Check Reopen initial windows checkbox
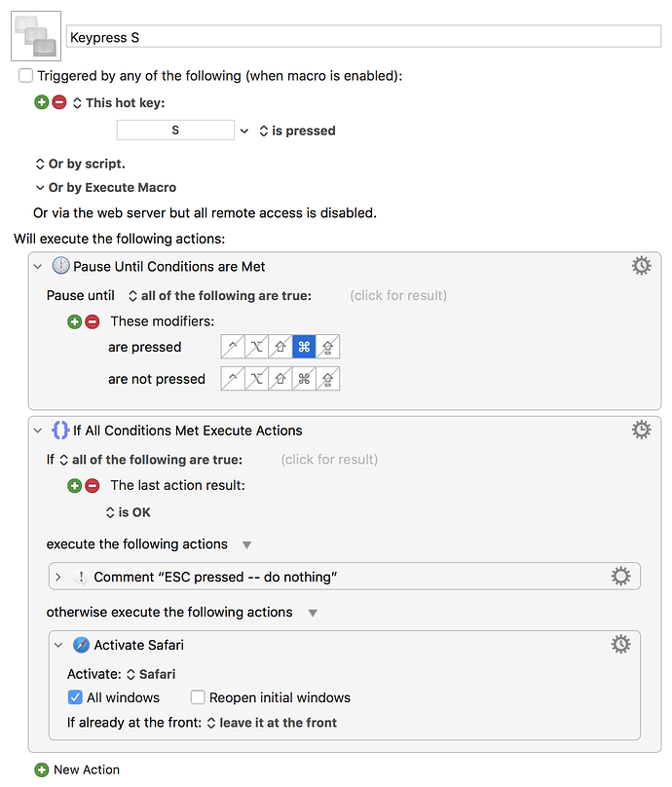The image size is (672, 787). point(198,697)
